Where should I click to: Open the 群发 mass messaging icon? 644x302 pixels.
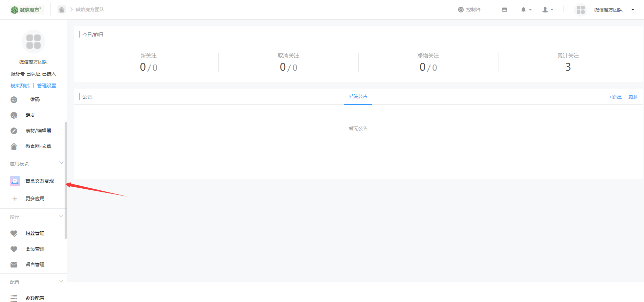(14, 115)
